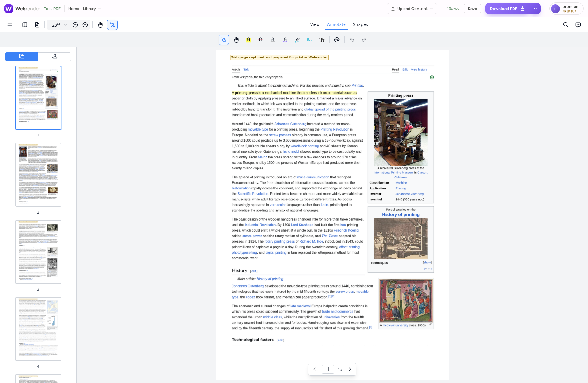Click the Saved status text

click(x=452, y=9)
